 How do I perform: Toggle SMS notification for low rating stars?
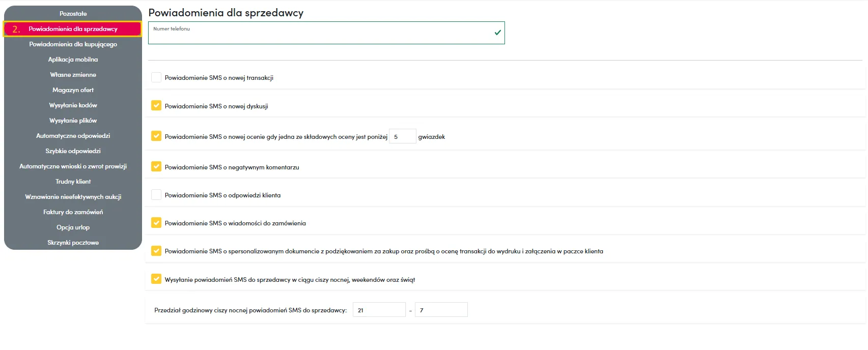[156, 136]
